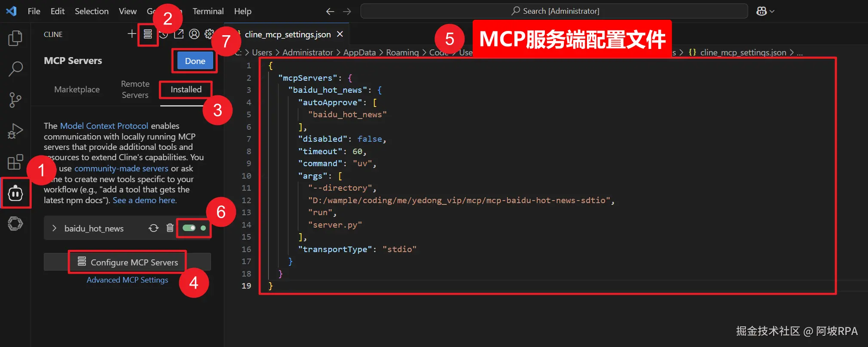The width and height of the screenshot is (868, 347).
Task: Switch to the Marketplace tab
Action: point(77,89)
